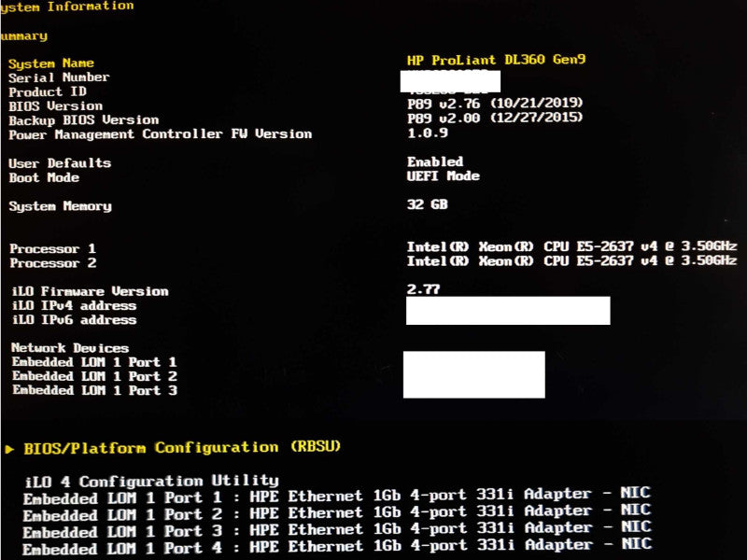Image resolution: width=747 pixels, height=560 pixels.
Task: Click Processor 1 Intel Xeon E5-2637 v4 value
Action: (x=571, y=246)
